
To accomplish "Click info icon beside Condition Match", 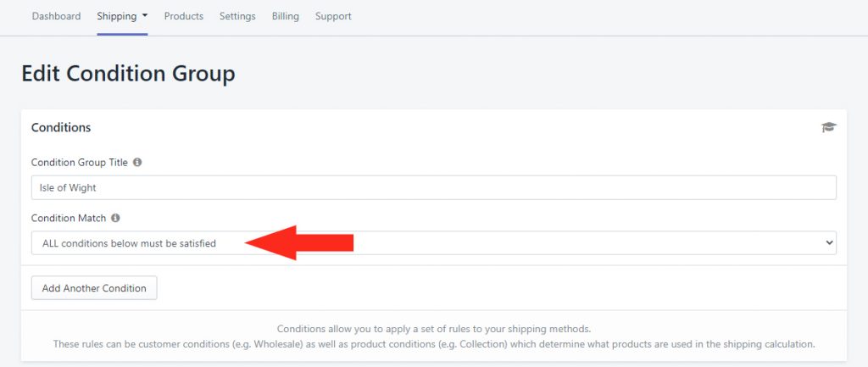I will point(115,218).
